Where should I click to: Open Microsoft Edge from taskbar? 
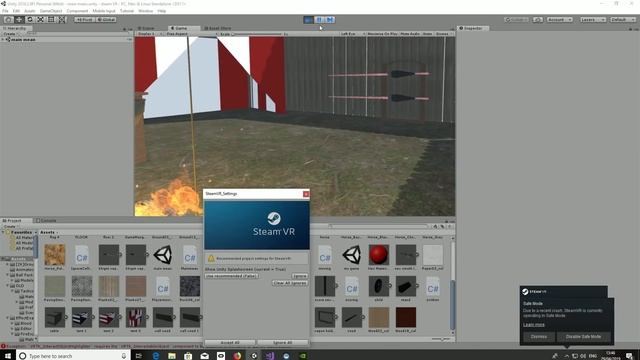coord(156,356)
